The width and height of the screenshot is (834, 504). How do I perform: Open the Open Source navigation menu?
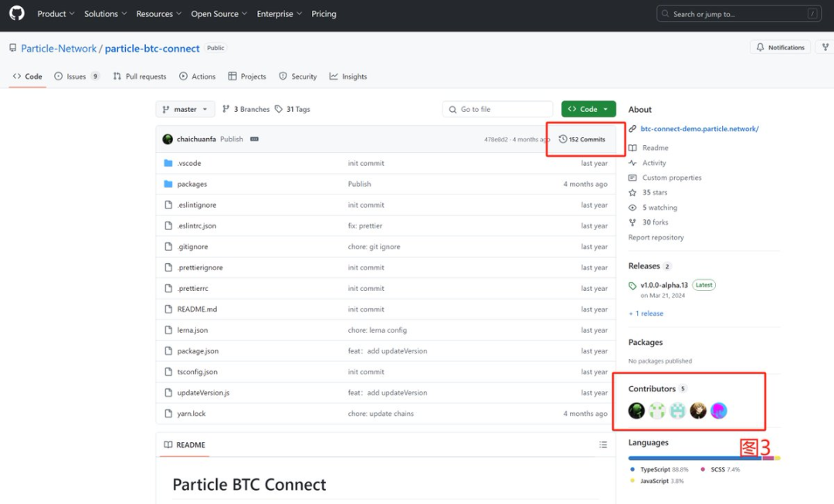coord(219,14)
